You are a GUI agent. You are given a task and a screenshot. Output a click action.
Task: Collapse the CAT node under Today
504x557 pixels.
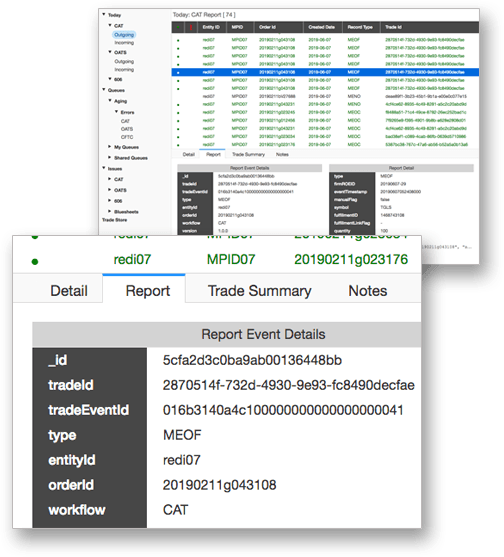click(110, 25)
